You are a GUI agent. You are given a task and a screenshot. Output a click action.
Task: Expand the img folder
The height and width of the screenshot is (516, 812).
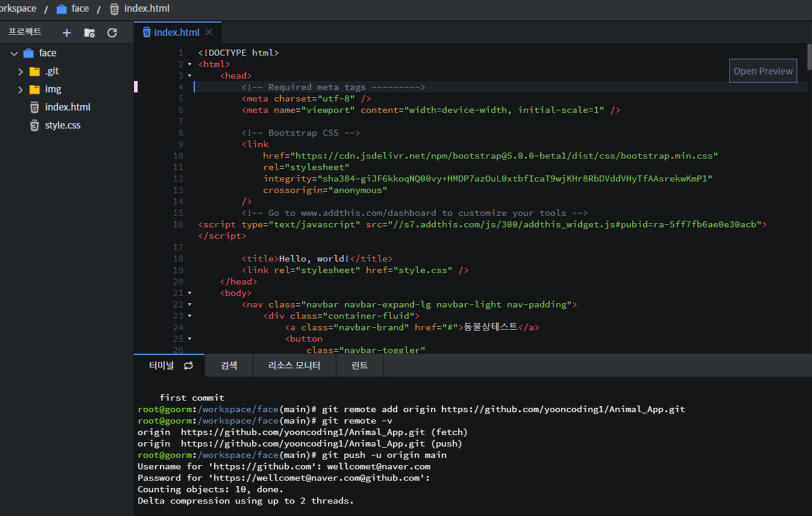pyautogui.click(x=20, y=89)
